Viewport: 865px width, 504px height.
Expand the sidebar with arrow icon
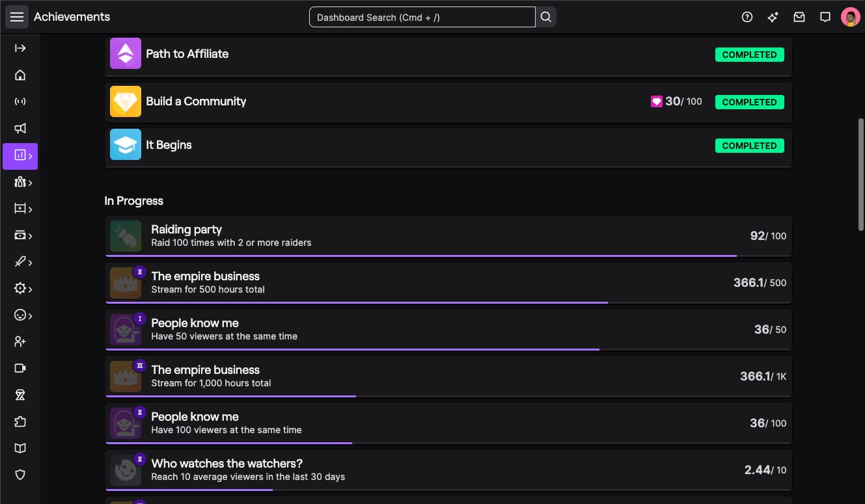20,48
